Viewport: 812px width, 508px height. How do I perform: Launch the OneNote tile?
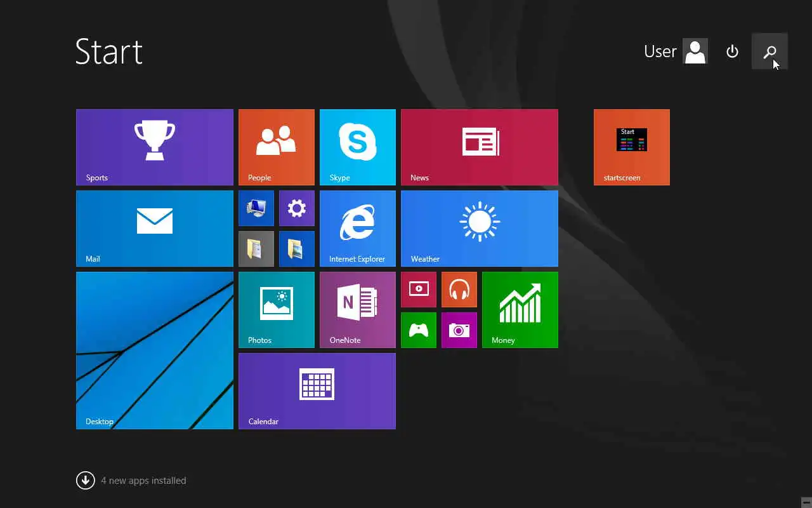(358, 310)
